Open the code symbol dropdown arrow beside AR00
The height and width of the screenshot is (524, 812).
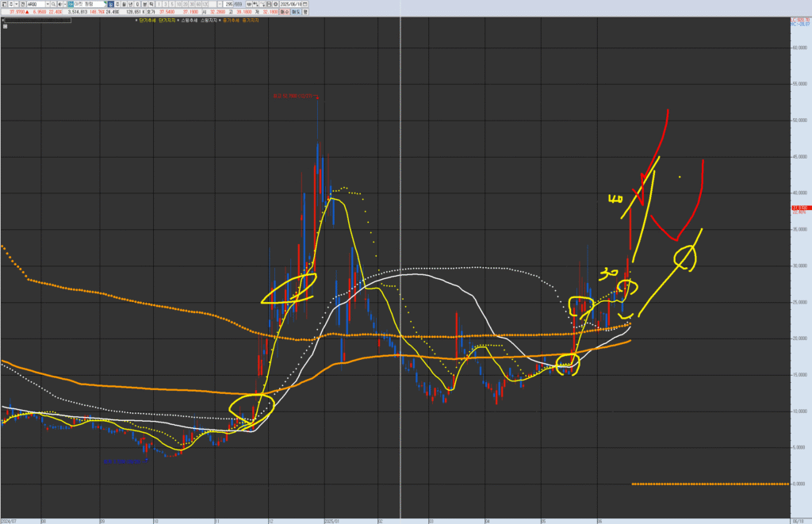pyautogui.click(x=48, y=4)
